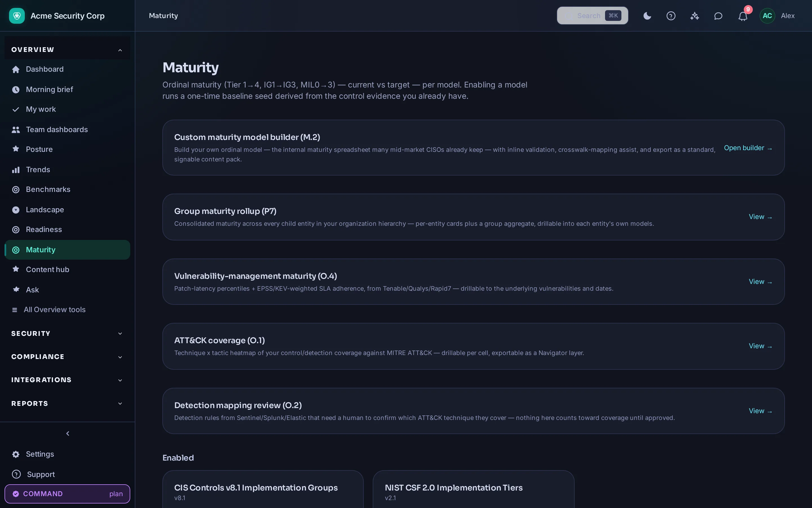The image size is (812, 508).
Task: Toggle dark mode moon icon
Action: (x=647, y=16)
